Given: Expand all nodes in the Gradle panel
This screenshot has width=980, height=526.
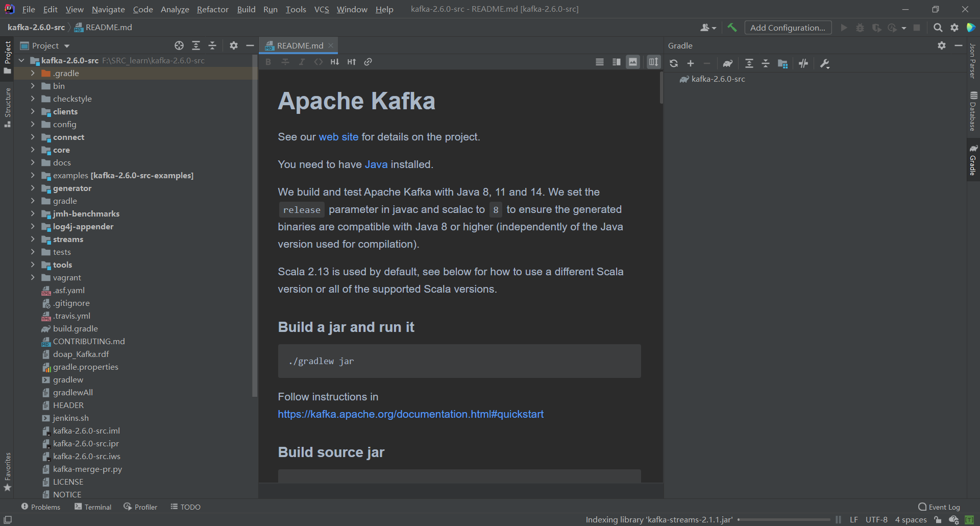Looking at the screenshot, I should pyautogui.click(x=749, y=63).
